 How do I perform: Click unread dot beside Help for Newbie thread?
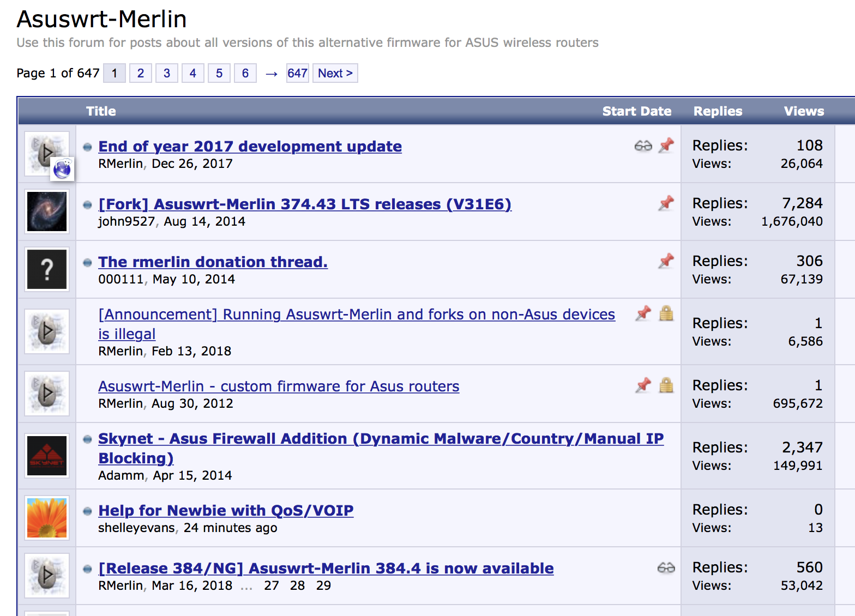click(87, 511)
